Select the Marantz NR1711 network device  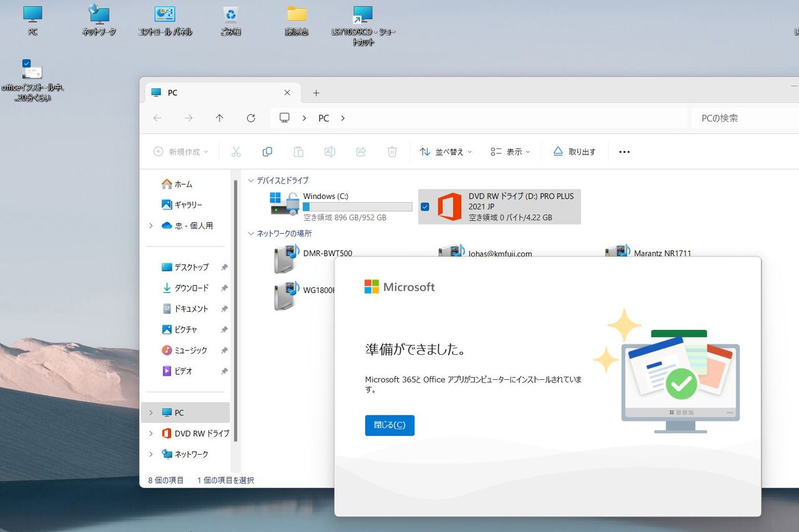click(647, 252)
